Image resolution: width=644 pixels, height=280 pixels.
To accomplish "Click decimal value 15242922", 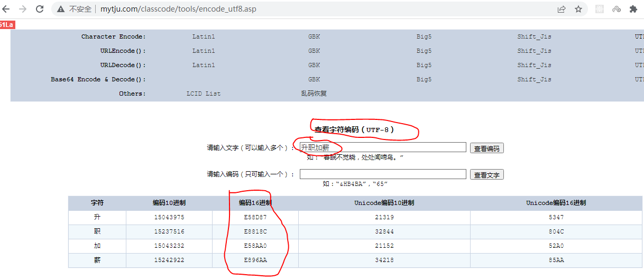I will 169,260.
